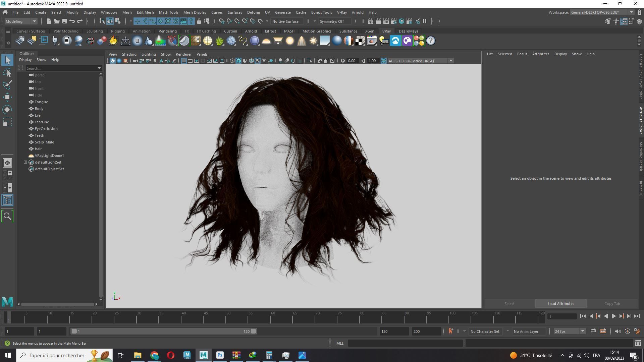Open the Workspace dropdown

point(602,12)
